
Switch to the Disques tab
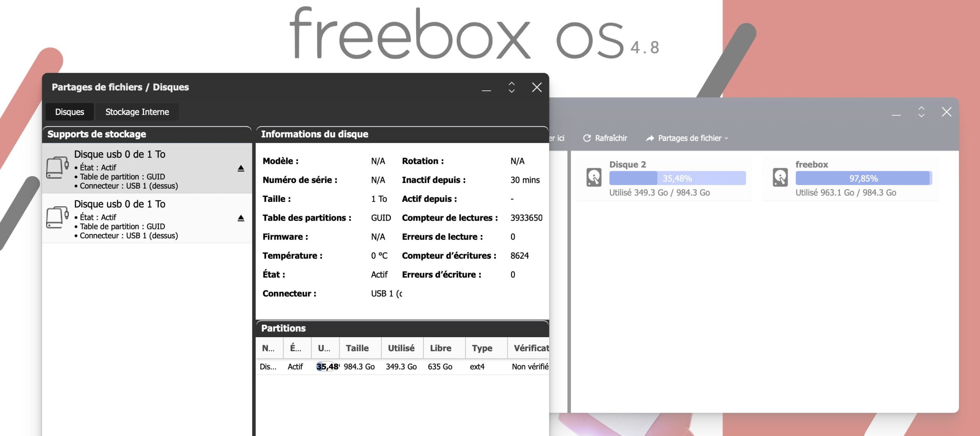tap(70, 112)
